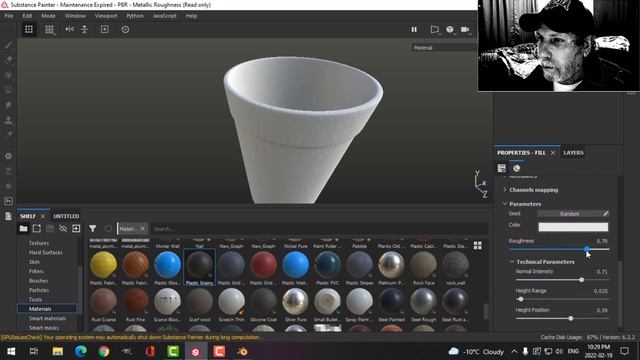Click the rotate-view history icon in top toolbar
The height and width of the screenshot is (360, 640).
[125, 29]
